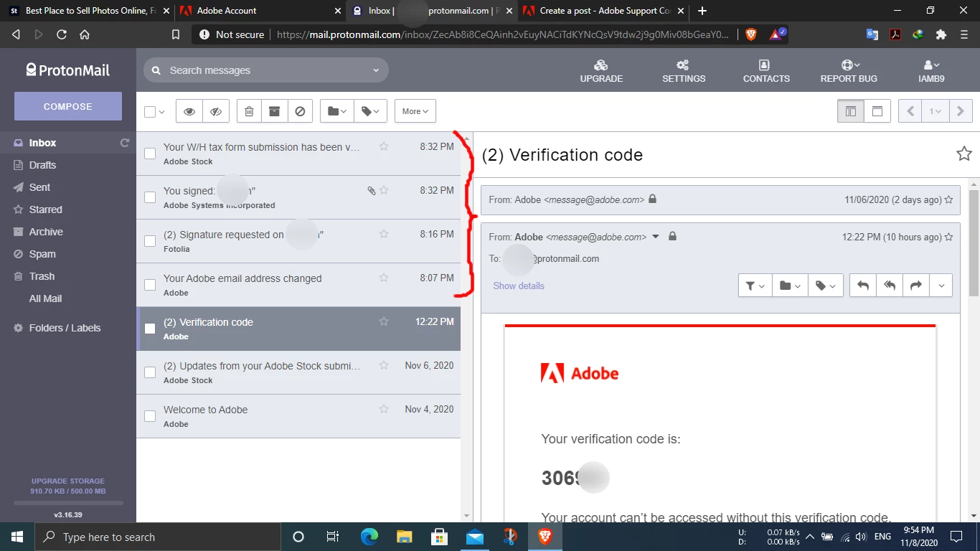Star the 'Your W/H tax form submission' message
This screenshot has height=551, width=980.
click(x=384, y=146)
